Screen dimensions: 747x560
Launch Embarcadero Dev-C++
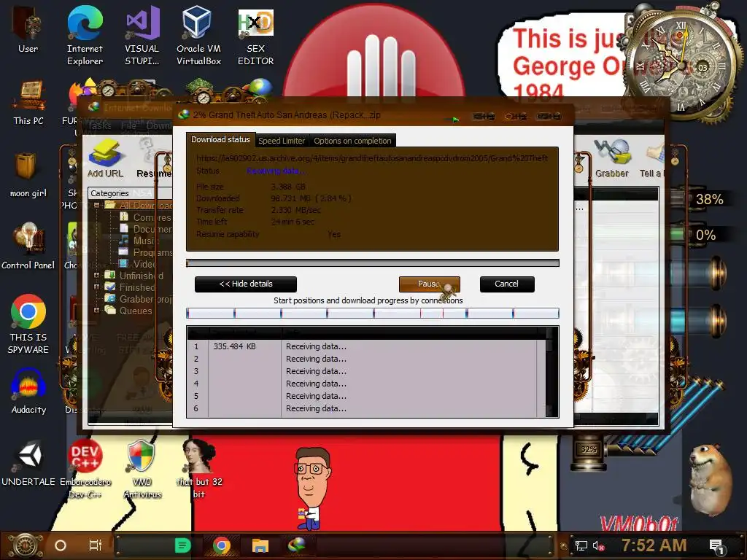tap(85, 469)
